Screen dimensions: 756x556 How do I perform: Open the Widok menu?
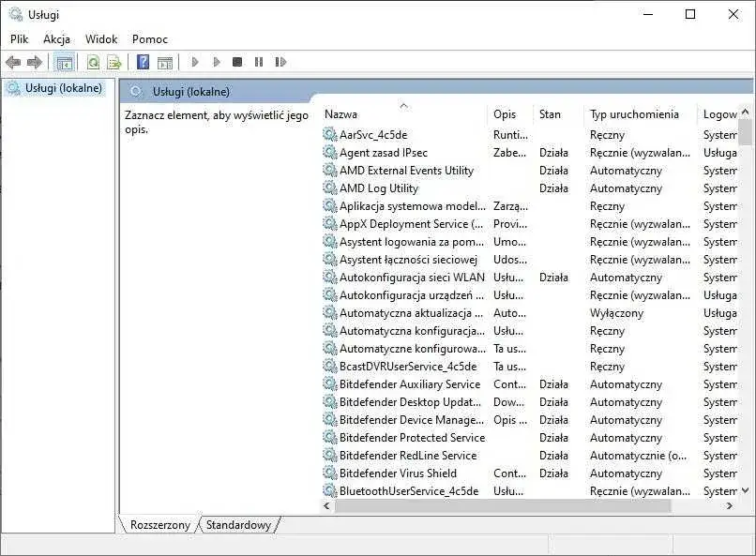tap(101, 39)
